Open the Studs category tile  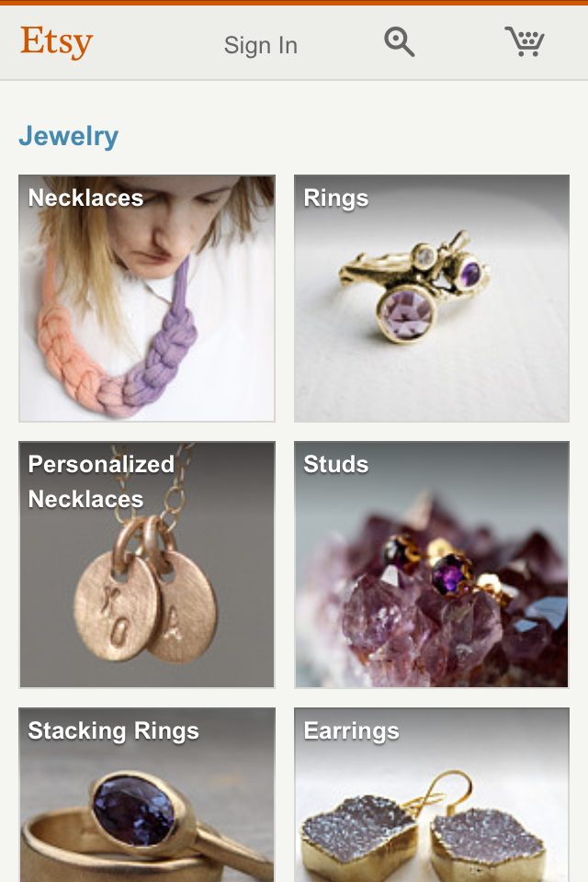click(x=432, y=565)
